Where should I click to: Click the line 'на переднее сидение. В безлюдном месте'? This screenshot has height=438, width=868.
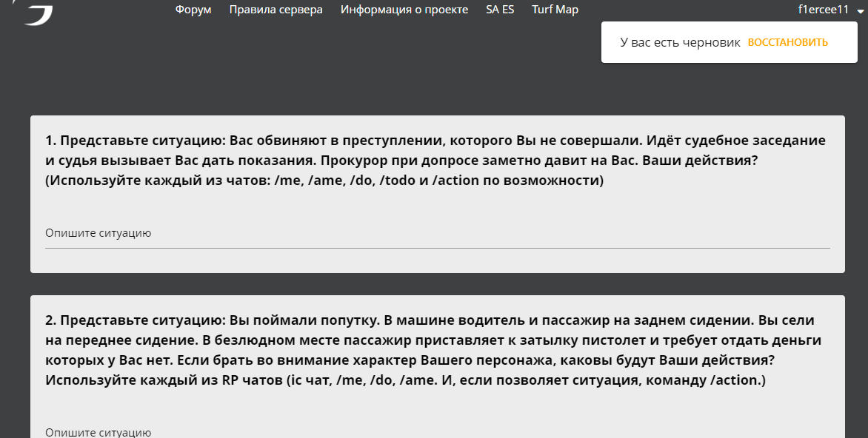(433, 340)
